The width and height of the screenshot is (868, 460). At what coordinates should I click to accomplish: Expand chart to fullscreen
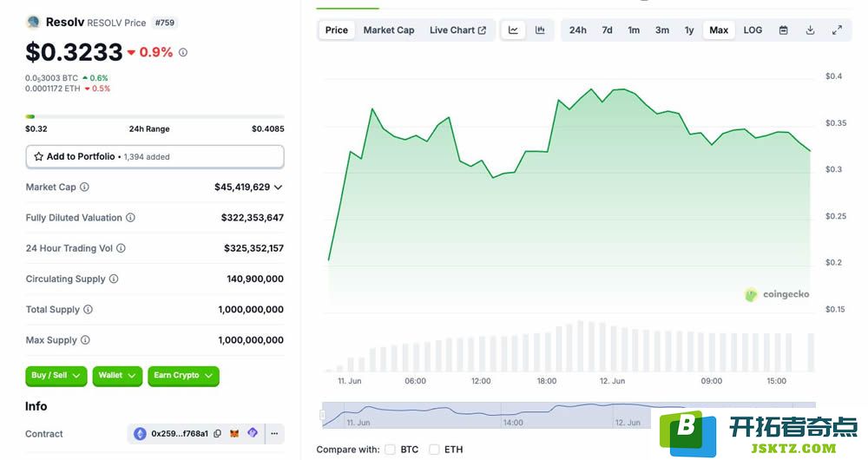pyautogui.click(x=837, y=30)
